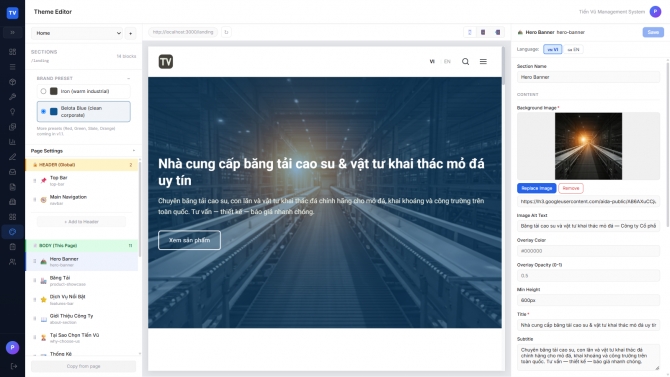This screenshot has height=377, width=670.
Task: Click the TV logo in the preview header
Action: click(x=166, y=62)
